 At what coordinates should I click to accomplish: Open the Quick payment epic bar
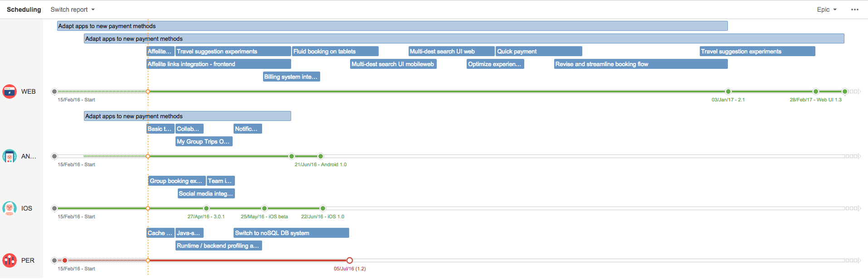(x=539, y=51)
